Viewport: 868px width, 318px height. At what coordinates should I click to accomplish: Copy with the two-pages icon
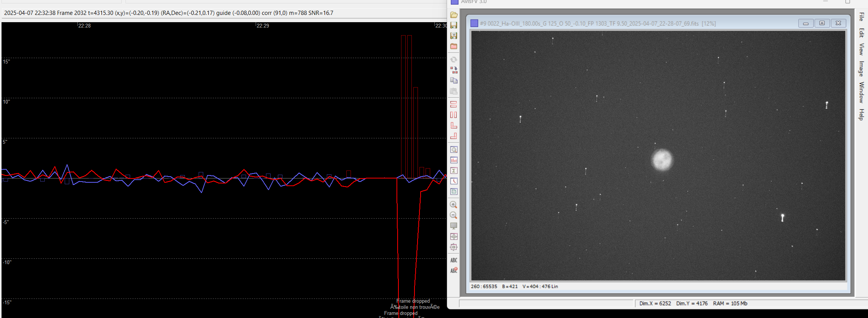454,81
